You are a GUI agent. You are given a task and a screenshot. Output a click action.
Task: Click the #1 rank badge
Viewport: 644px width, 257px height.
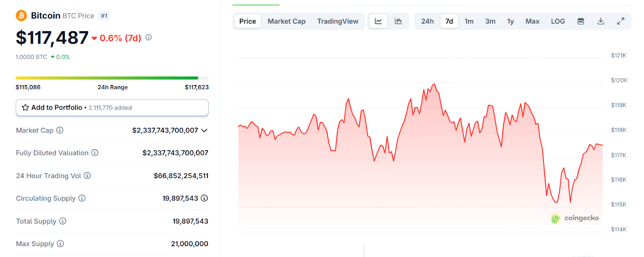click(x=104, y=16)
